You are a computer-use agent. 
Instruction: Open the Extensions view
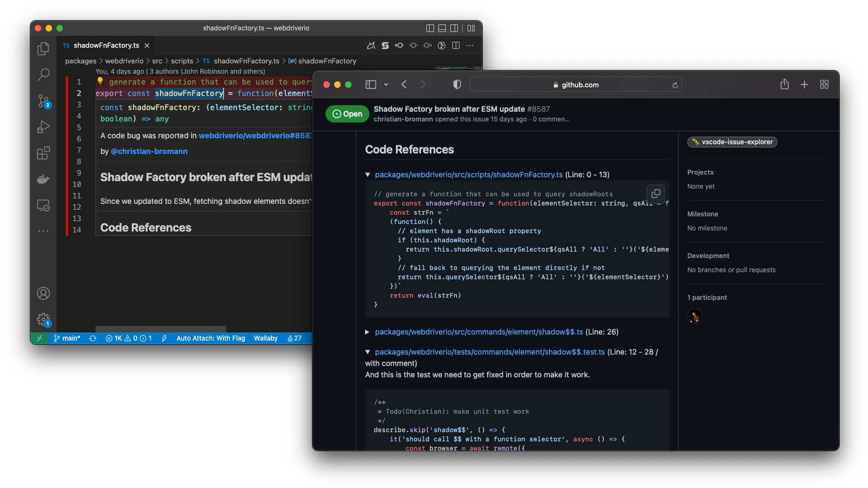(43, 153)
